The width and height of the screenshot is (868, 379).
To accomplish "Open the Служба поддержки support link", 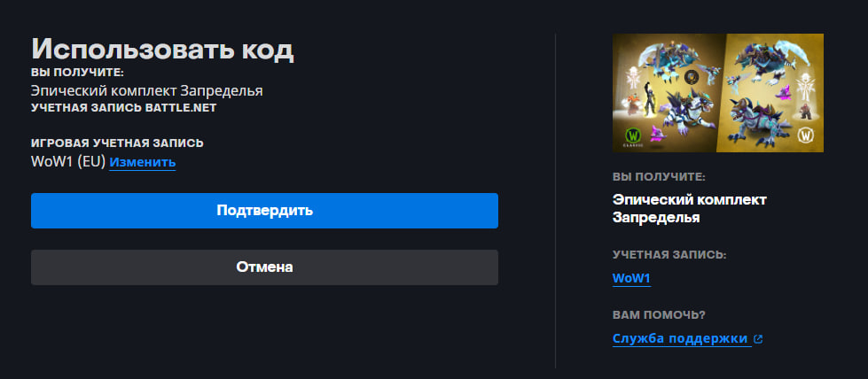I will coord(680,338).
